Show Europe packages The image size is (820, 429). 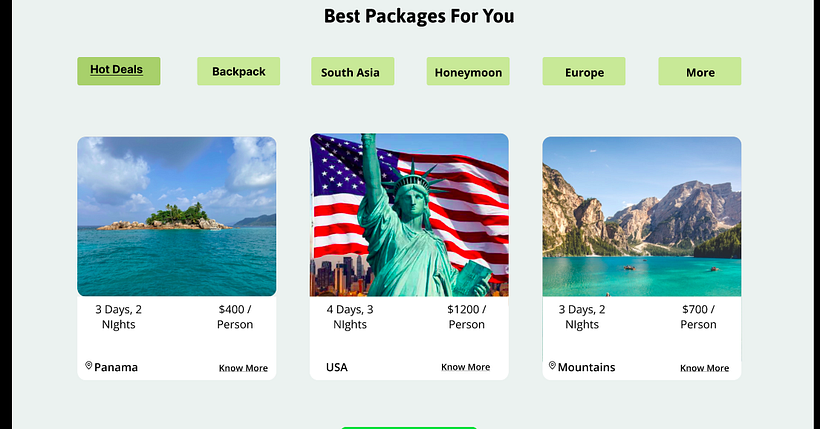click(x=584, y=71)
